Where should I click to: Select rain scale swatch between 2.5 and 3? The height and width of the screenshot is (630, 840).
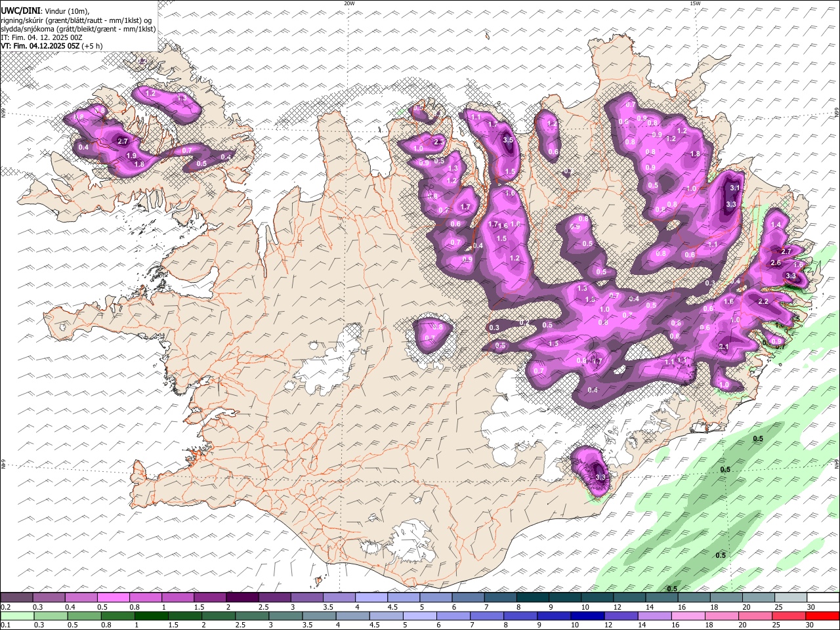pos(251,616)
